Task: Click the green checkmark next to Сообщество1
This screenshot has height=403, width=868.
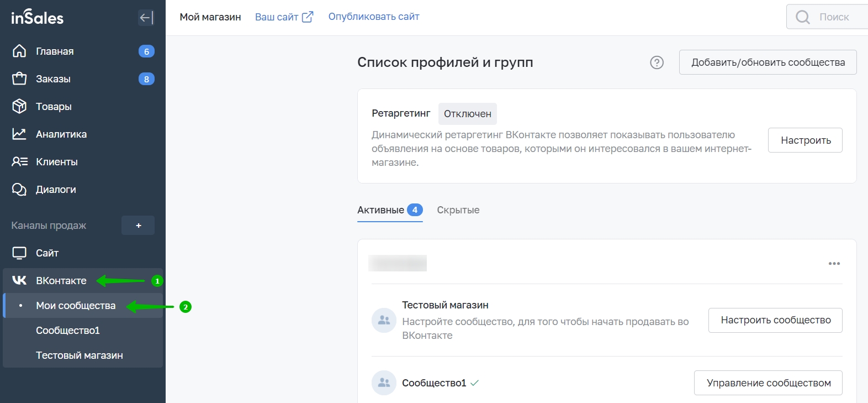Action: tap(474, 383)
